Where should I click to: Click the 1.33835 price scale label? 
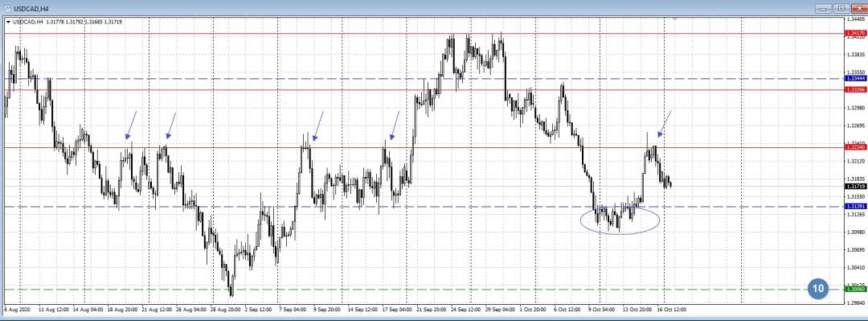coord(855,55)
